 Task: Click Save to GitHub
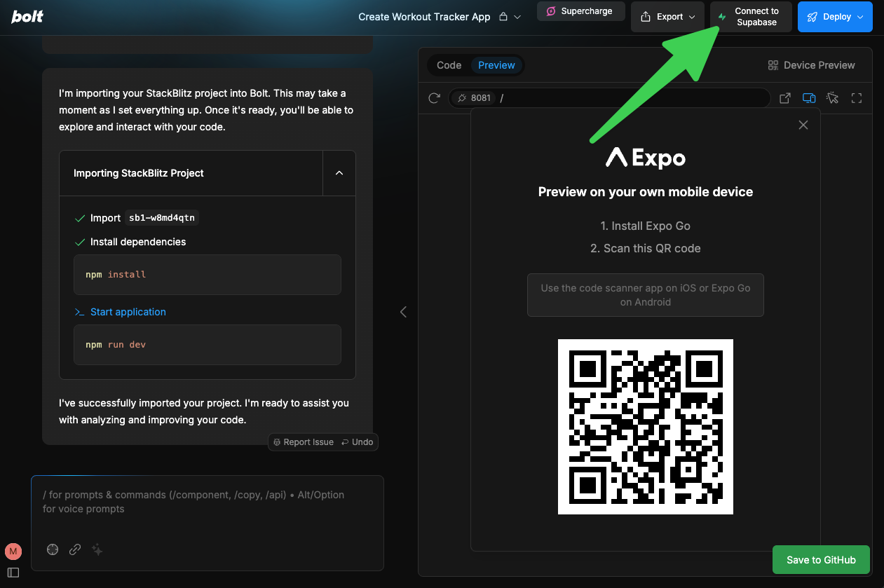821,560
